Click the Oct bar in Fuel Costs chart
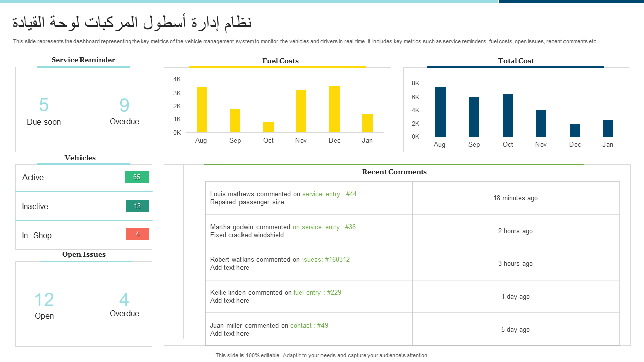Screen dimensions: 644x362 point(268,127)
